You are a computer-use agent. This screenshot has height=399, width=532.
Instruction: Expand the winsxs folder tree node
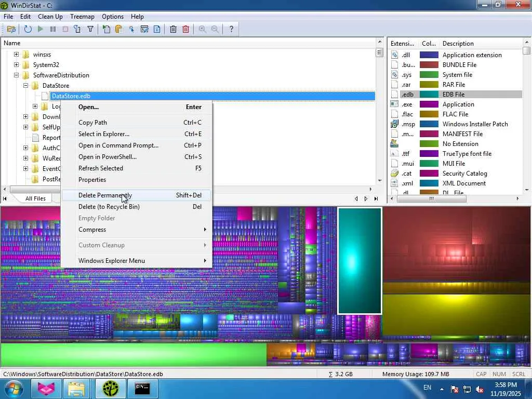click(16, 55)
